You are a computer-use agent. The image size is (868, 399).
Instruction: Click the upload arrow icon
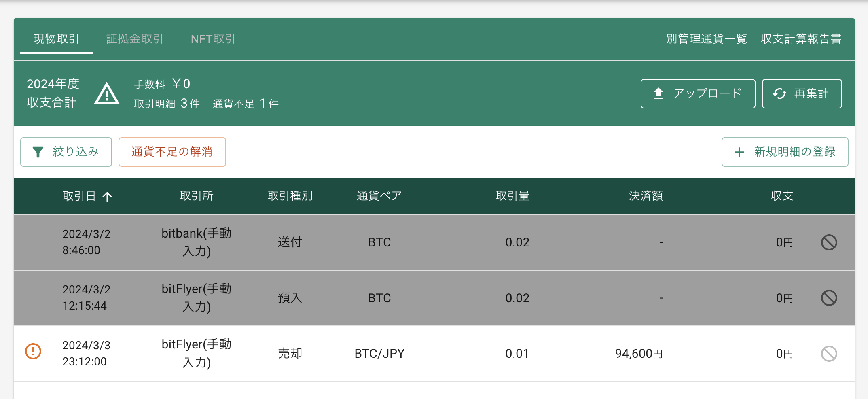click(658, 93)
